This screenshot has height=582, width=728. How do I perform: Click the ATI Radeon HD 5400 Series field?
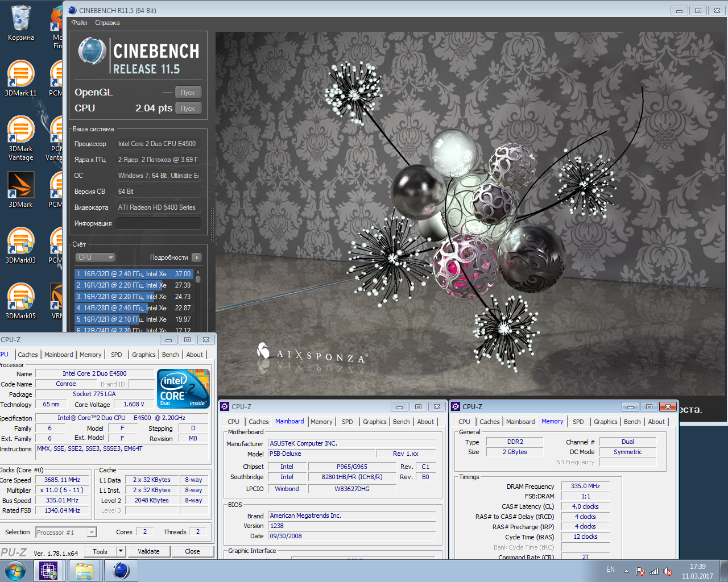pyautogui.click(x=159, y=207)
